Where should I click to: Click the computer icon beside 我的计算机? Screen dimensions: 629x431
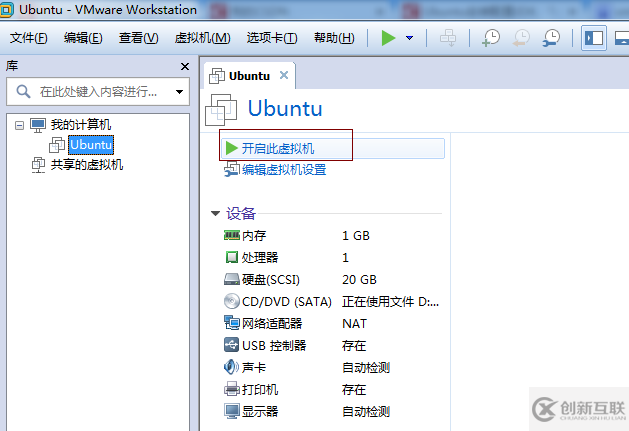38,125
